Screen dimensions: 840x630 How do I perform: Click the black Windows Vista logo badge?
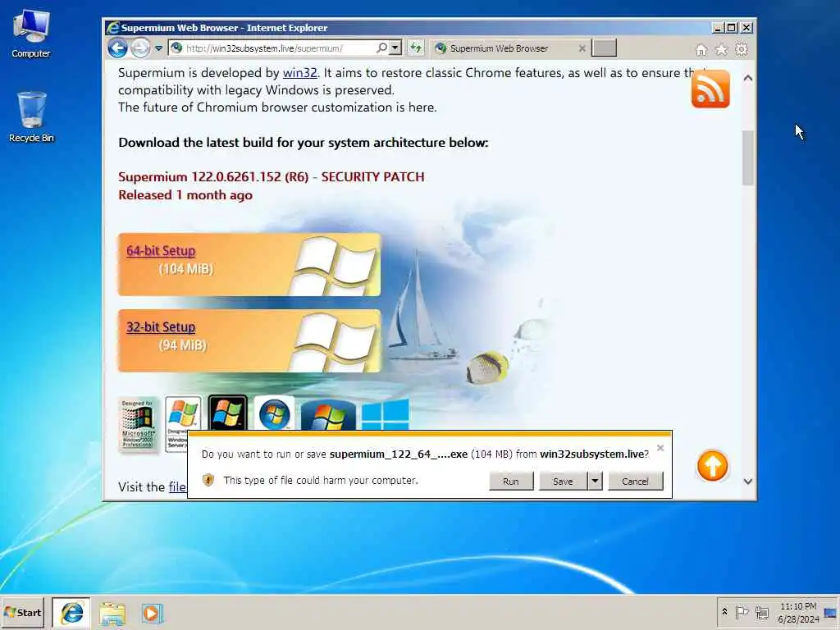pyautogui.click(x=228, y=413)
